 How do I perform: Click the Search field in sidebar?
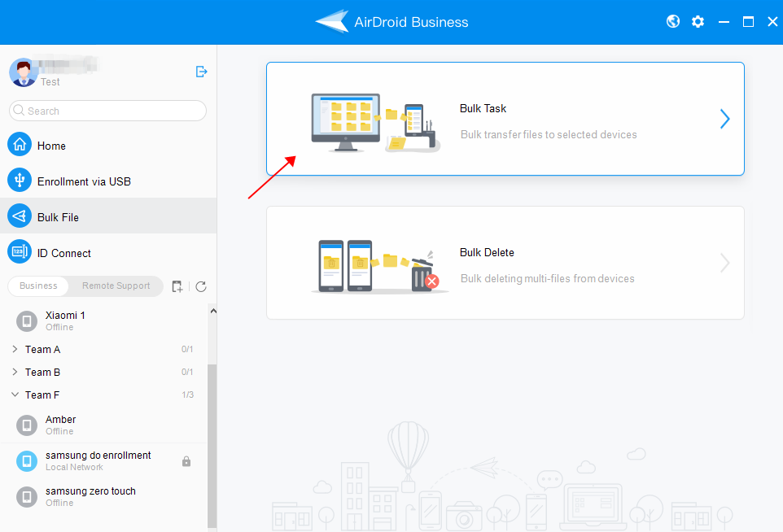coord(107,110)
